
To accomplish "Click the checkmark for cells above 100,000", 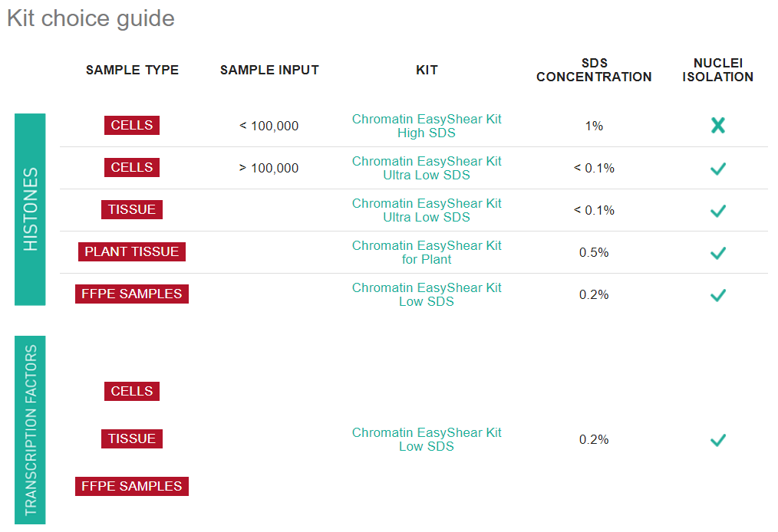I will click(717, 169).
